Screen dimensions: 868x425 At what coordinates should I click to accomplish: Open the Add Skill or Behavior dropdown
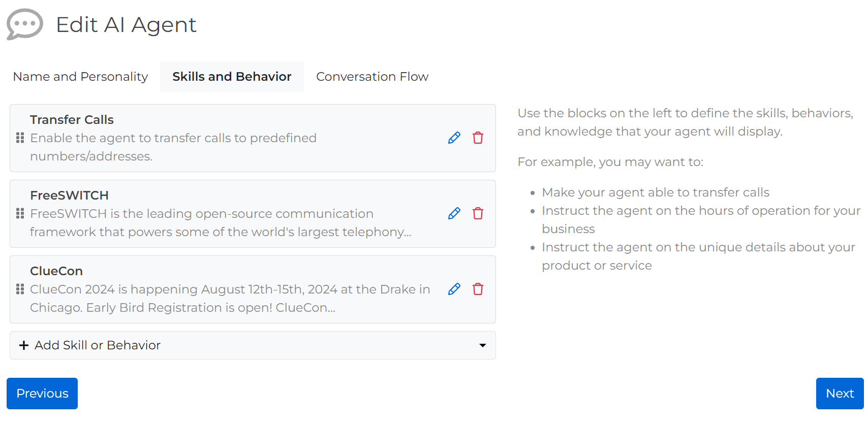[253, 345]
